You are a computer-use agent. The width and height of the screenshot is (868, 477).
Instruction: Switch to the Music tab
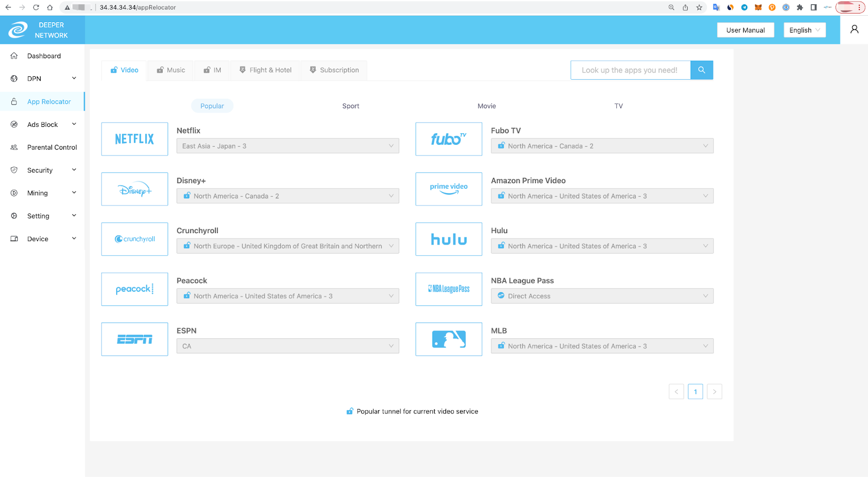point(171,70)
